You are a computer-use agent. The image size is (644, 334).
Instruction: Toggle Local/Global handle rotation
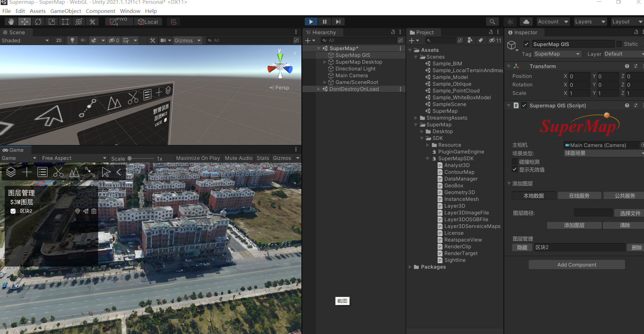(x=148, y=22)
